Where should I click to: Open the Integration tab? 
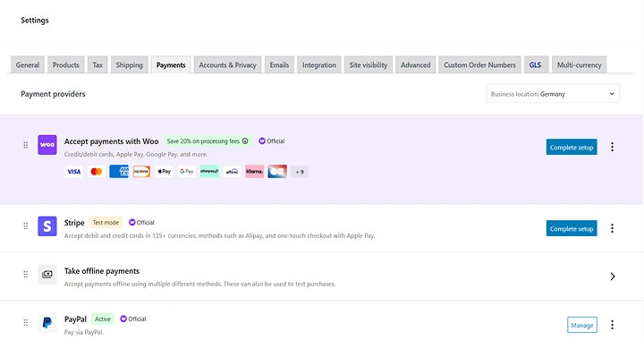pyautogui.click(x=319, y=65)
